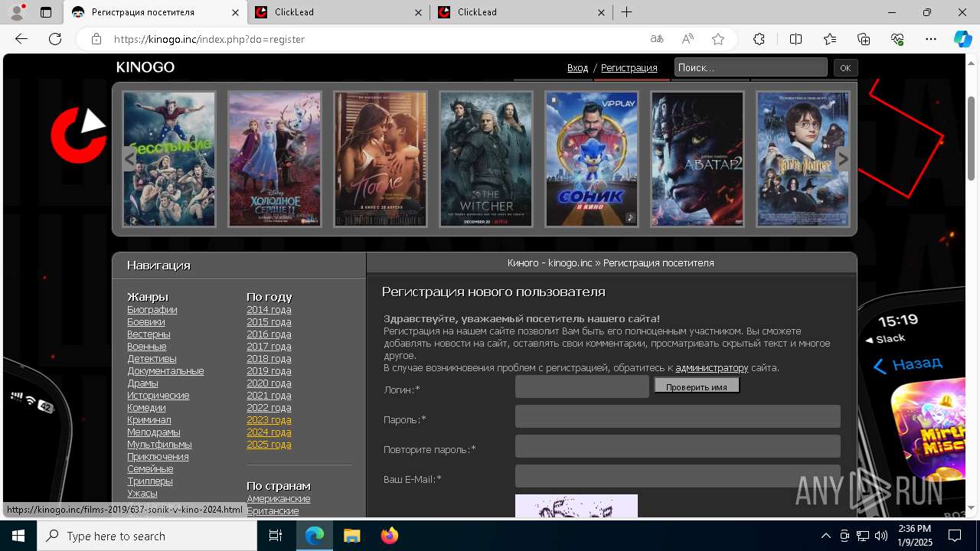Open the Соник в кино poster
Viewport: 980px width, 551px height.
point(592,159)
